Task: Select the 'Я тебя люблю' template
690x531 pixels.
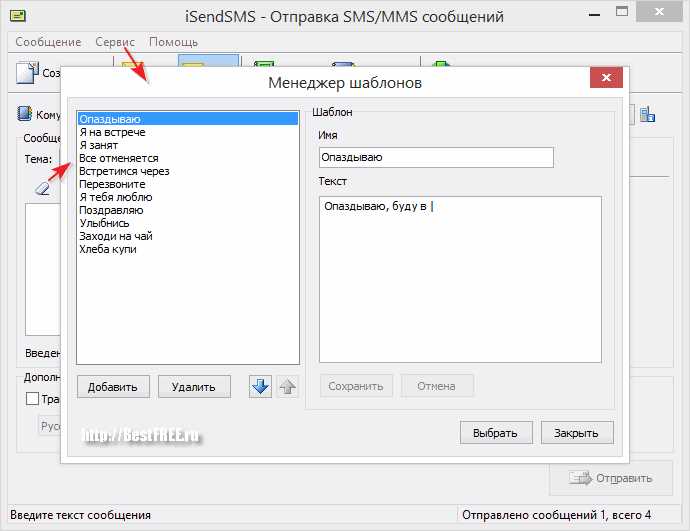Action: coord(188,197)
